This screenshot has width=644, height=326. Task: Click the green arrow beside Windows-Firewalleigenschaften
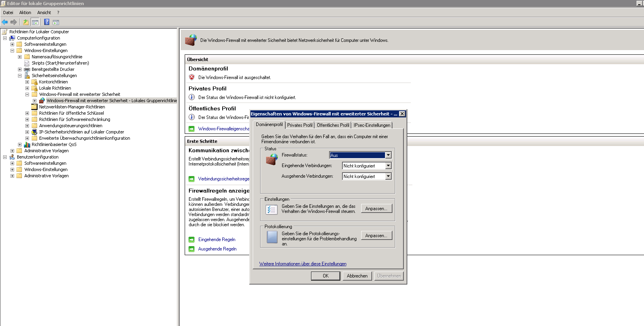(x=192, y=129)
